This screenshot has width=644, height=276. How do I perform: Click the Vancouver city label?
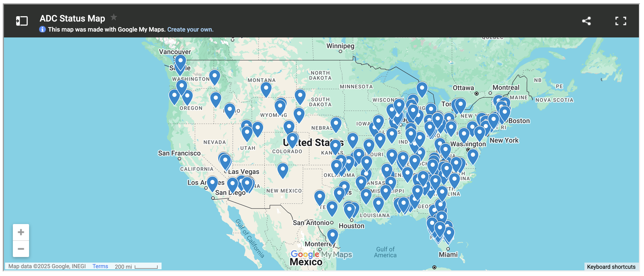point(175,52)
